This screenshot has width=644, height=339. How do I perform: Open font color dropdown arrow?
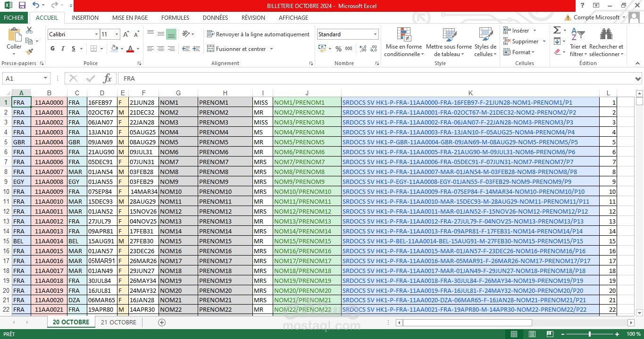coord(138,49)
